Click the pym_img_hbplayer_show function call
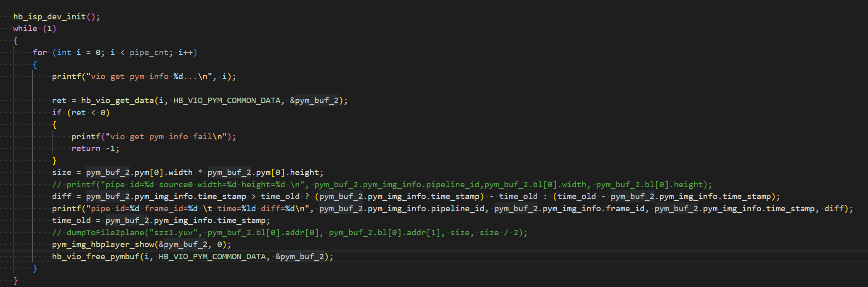The height and width of the screenshot is (287, 868). [x=103, y=244]
